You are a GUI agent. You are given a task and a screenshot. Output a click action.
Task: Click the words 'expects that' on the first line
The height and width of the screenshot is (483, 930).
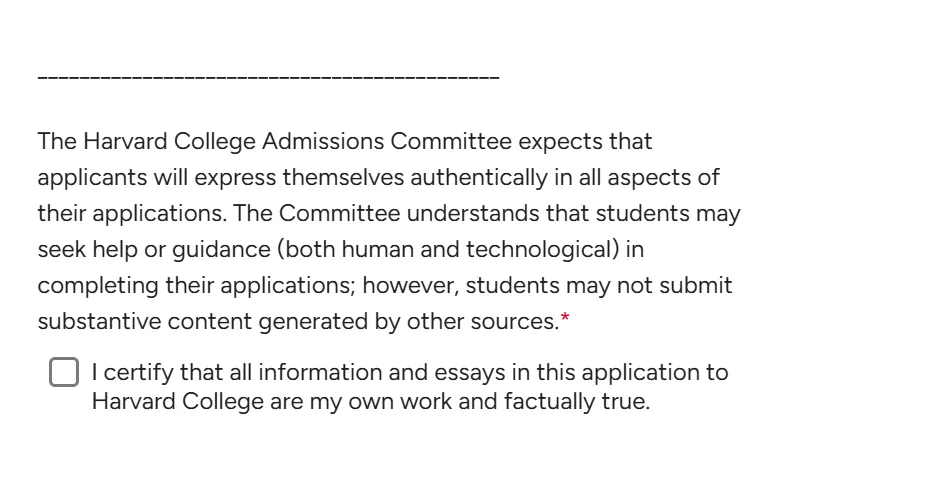(x=585, y=142)
